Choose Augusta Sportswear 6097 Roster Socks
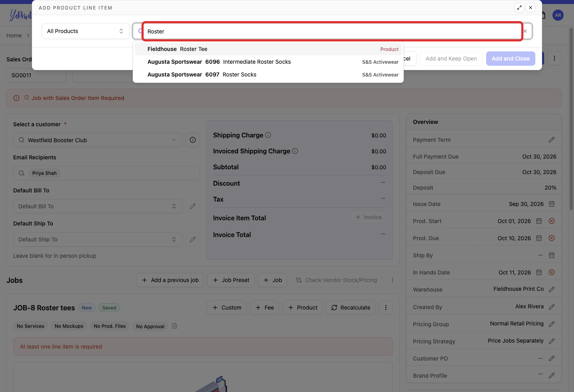 [x=269, y=74]
